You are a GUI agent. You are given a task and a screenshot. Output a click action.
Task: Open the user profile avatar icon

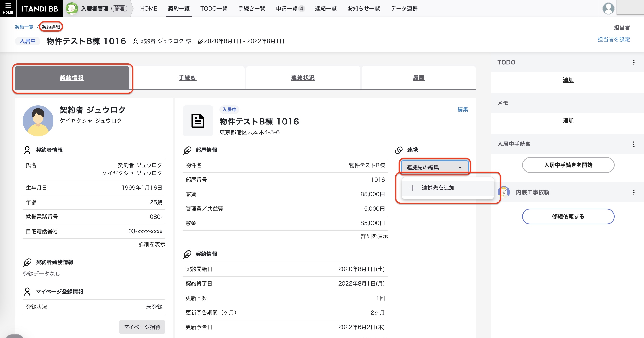coord(608,8)
